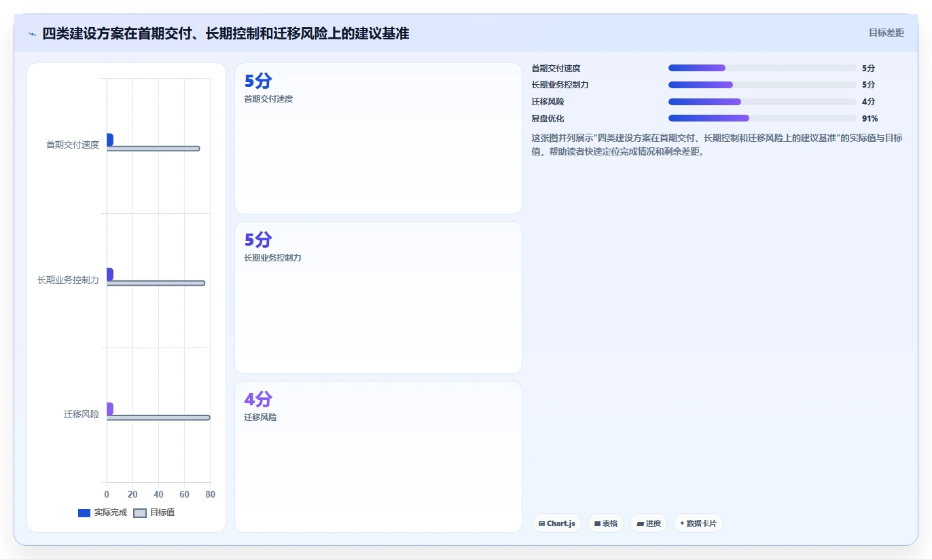The width and height of the screenshot is (932, 560).
Task: Click the lightning icon beside the title
Action: coord(32,34)
